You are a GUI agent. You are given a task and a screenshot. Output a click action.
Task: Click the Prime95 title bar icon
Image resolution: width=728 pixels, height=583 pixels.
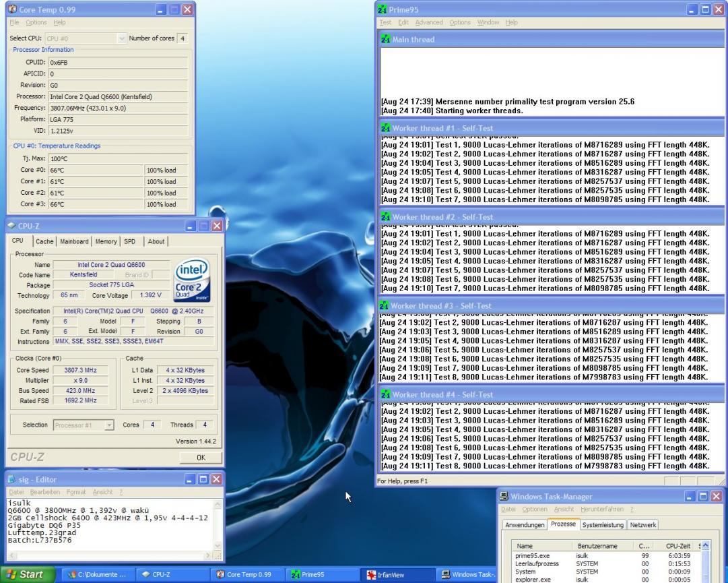pyautogui.click(x=382, y=9)
